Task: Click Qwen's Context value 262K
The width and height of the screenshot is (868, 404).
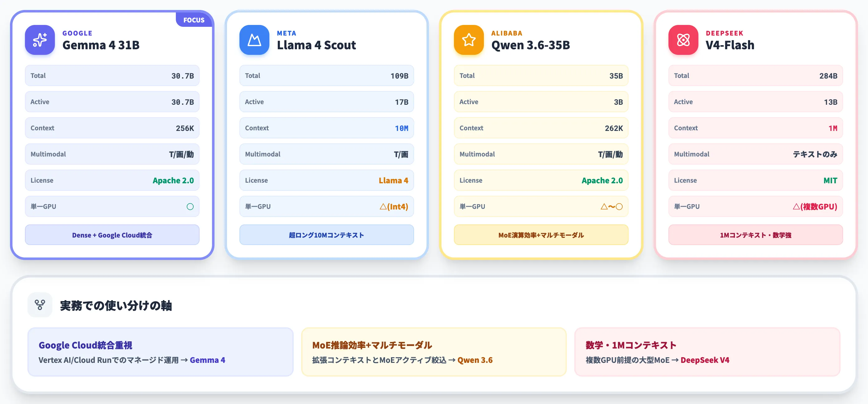Action: coord(614,128)
